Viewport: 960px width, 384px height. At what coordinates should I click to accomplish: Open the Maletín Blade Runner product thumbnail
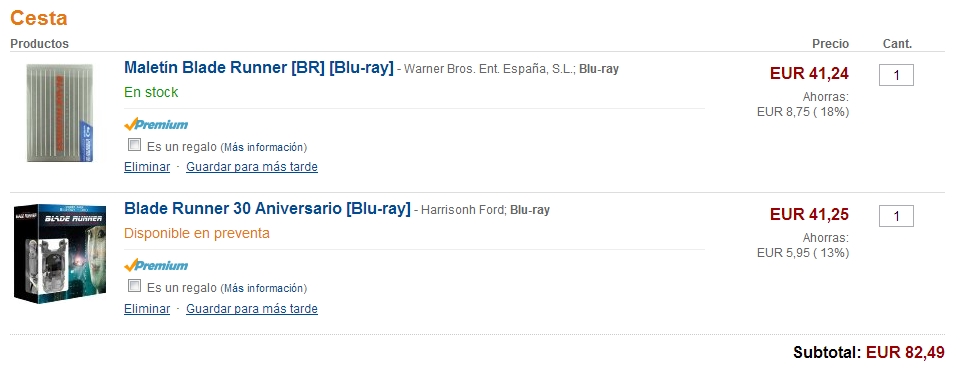[x=60, y=113]
